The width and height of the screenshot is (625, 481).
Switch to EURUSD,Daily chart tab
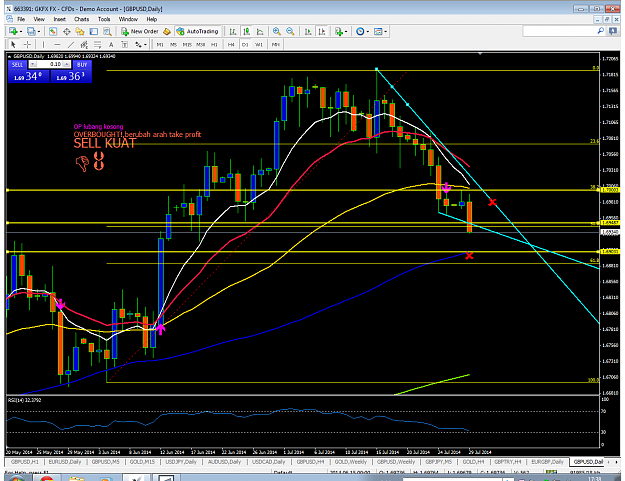(64, 462)
